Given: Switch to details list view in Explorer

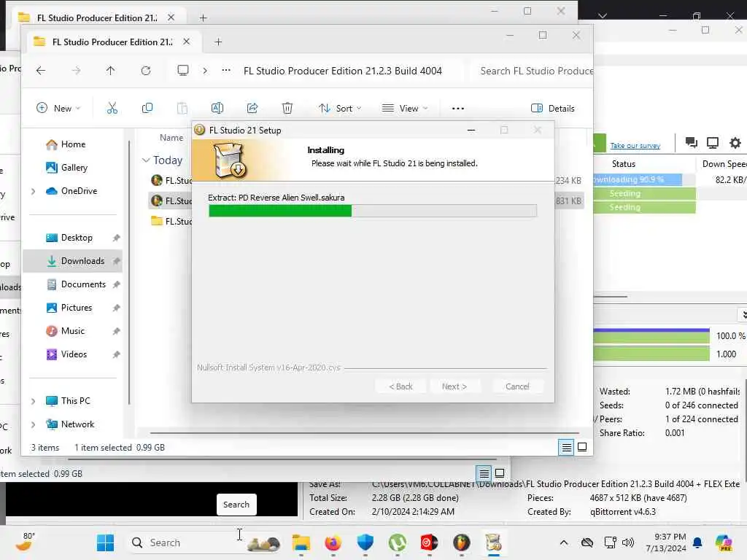Looking at the screenshot, I should pyautogui.click(x=566, y=447).
